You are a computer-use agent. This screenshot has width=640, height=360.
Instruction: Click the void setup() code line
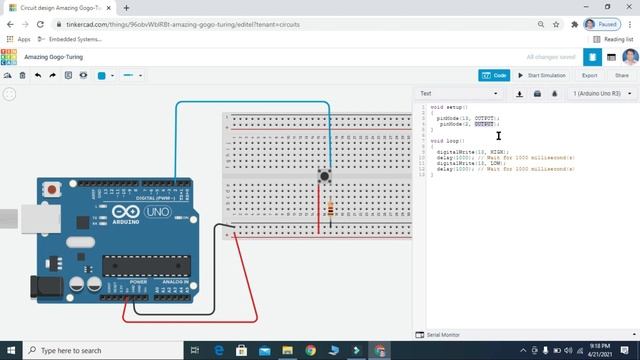[449, 107]
